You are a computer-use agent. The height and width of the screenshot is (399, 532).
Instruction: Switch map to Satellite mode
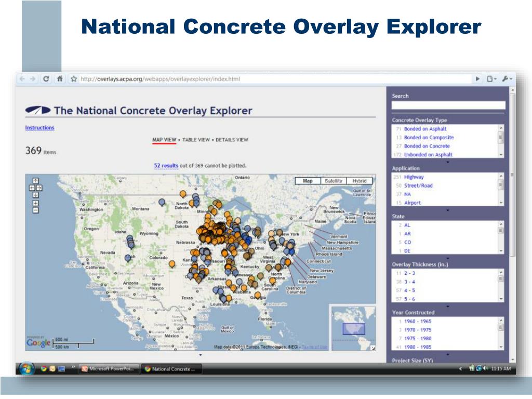[333, 181]
